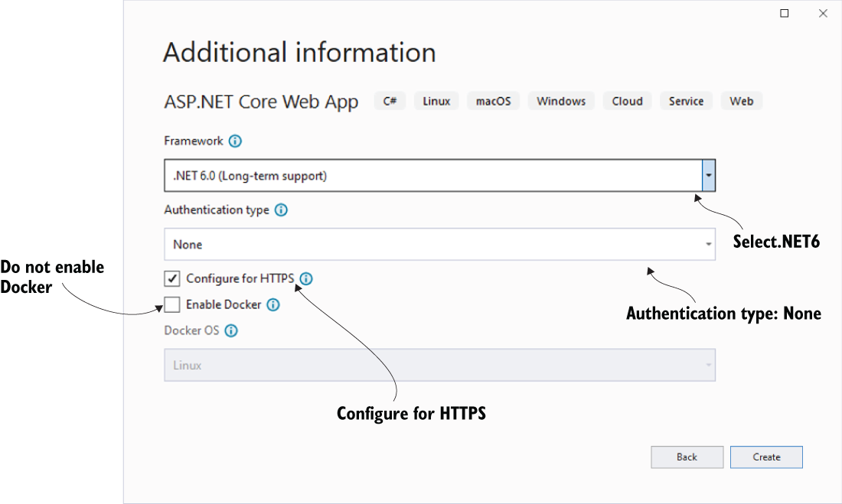Click the Authentication type label
The height and width of the screenshot is (504, 842).
(217, 210)
